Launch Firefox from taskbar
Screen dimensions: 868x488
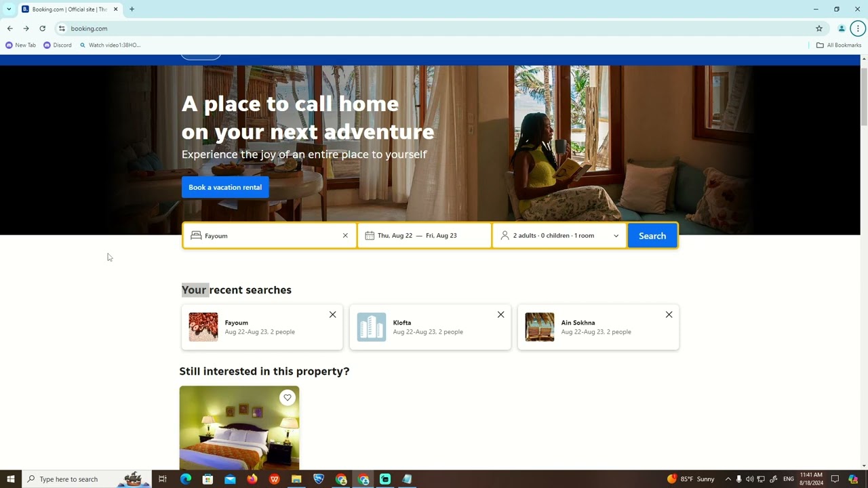coord(252,479)
